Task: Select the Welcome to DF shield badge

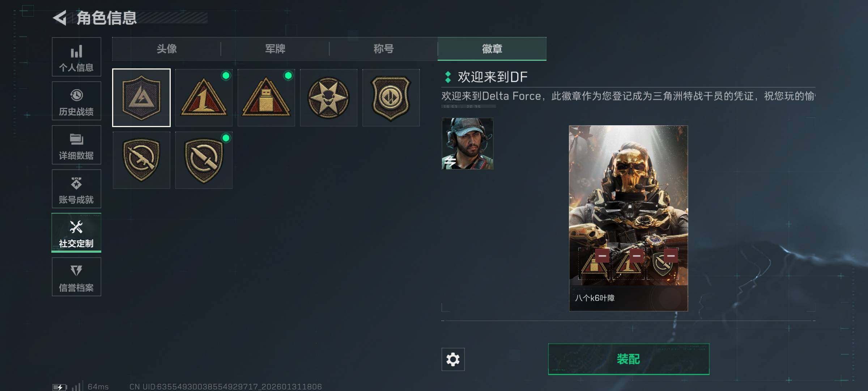Action: tap(141, 98)
